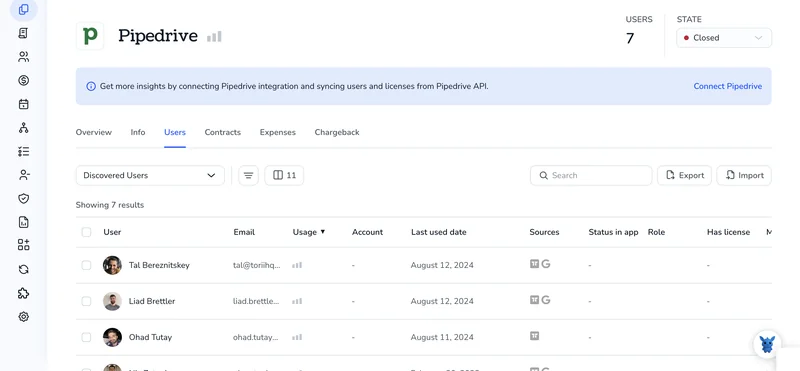800x371 pixels.
Task: Click the Import button
Action: click(x=744, y=175)
